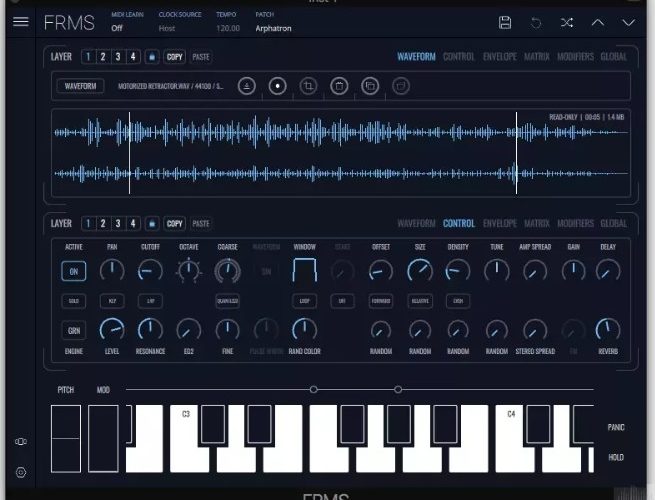The height and width of the screenshot is (500, 655).
Task: Click the waveform end marker line
Action: click(516, 153)
